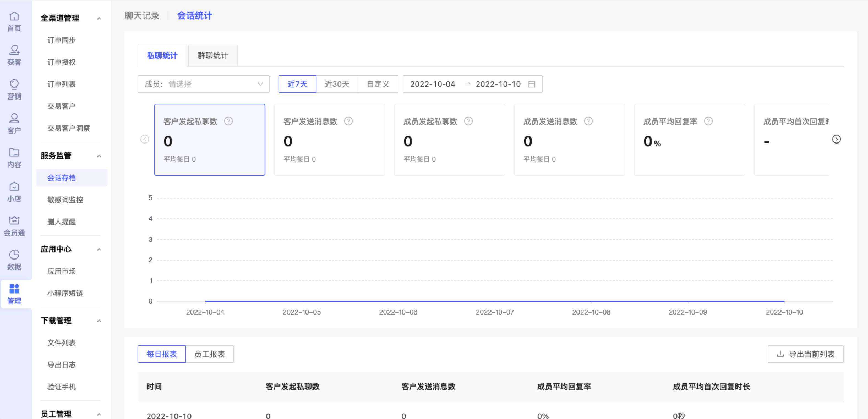Open the 成员 member select dropdown
The image size is (868, 419).
[x=204, y=84]
